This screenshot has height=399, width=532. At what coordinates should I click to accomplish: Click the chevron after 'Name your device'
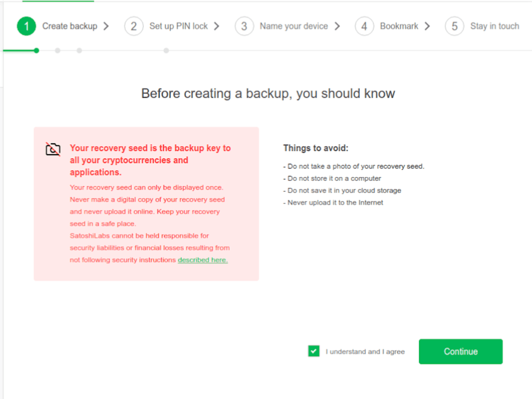pyautogui.click(x=337, y=26)
